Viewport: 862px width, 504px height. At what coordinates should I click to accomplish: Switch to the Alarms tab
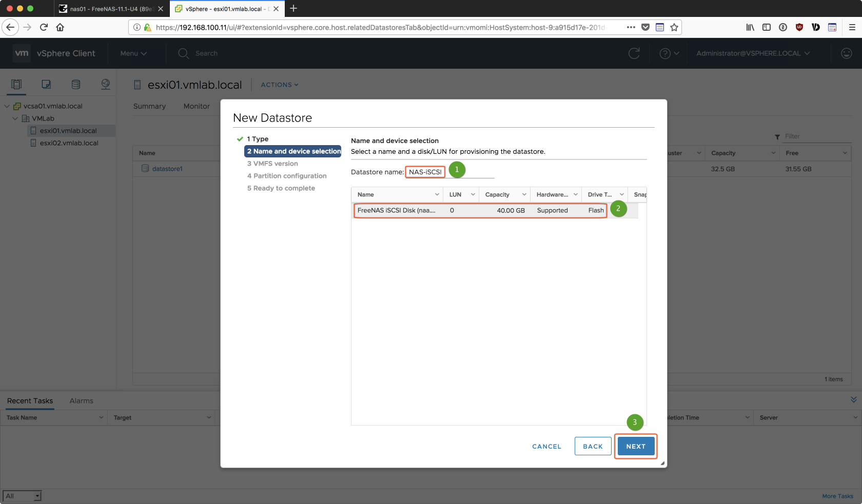tap(81, 401)
